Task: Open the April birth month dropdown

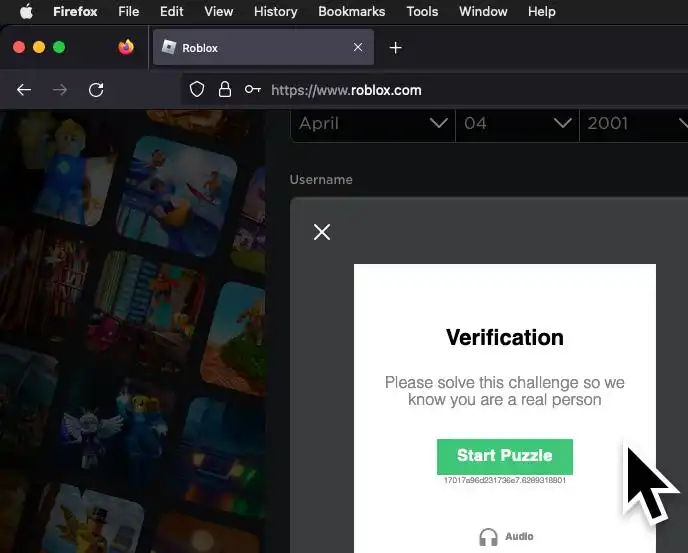Action: (x=373, y=125)
